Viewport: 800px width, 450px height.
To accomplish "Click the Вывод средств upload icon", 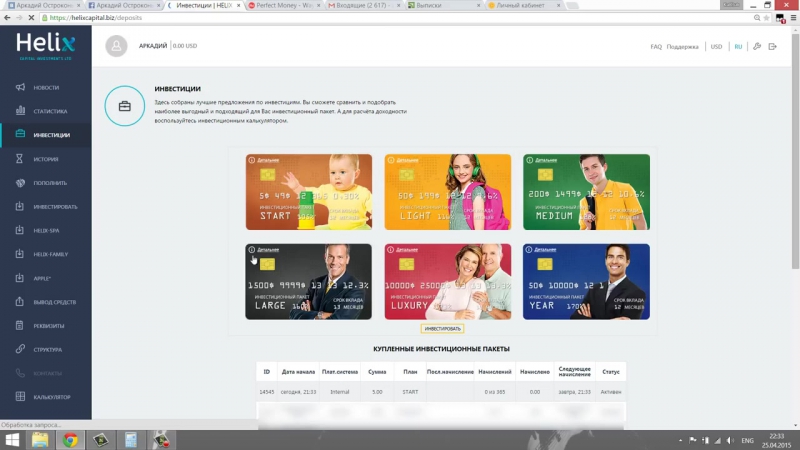I will click(x=19, y=302).
